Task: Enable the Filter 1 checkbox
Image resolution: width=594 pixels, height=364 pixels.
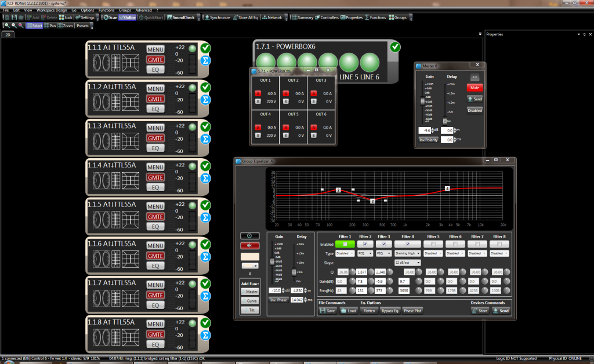Action: point(344,244)
